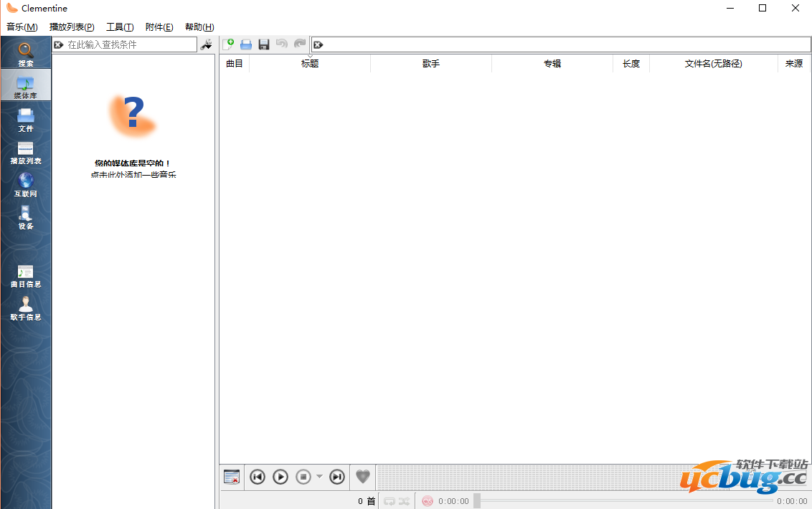Expand the stop button dropdown arrow

[x=319, y=477]
